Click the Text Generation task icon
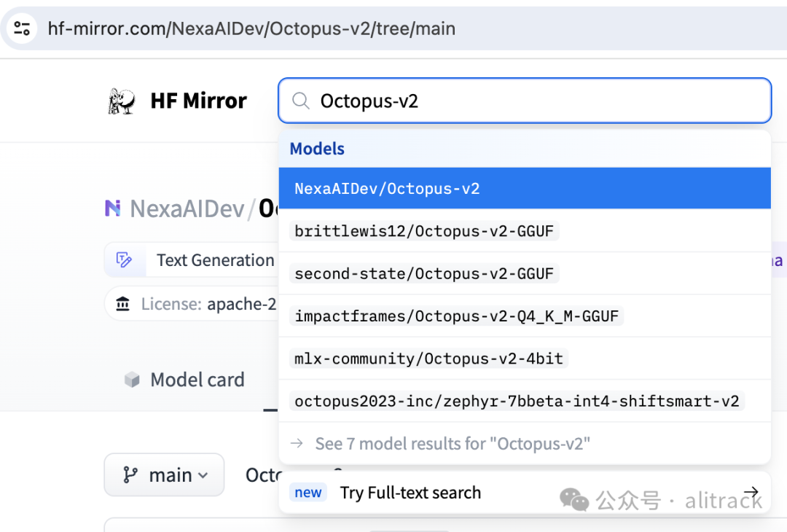Screen dimensions: 787x532 125,259
